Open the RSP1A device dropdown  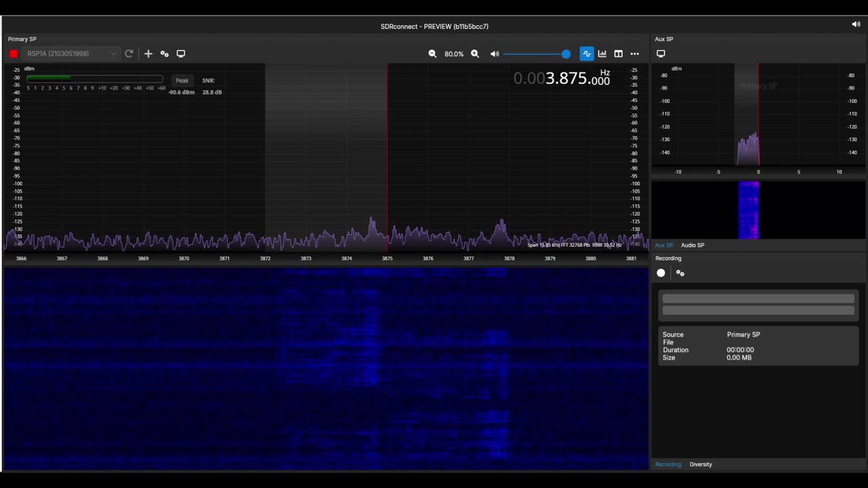coord(71,54)
